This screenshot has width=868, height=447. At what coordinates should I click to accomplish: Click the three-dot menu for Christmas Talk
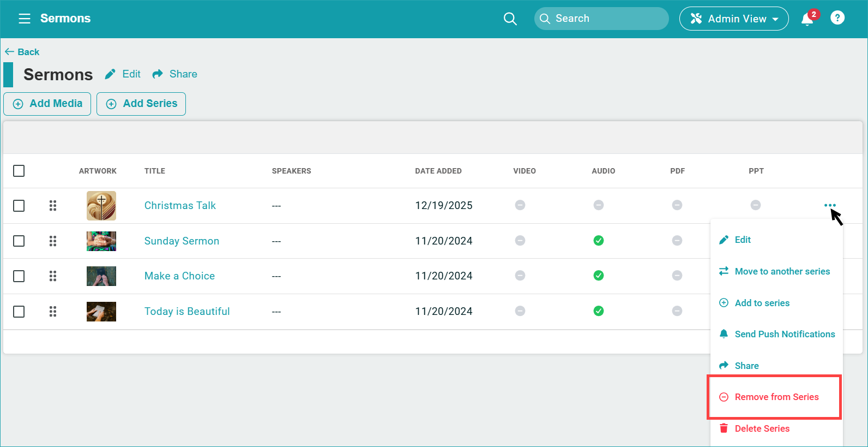click(829, 205)
